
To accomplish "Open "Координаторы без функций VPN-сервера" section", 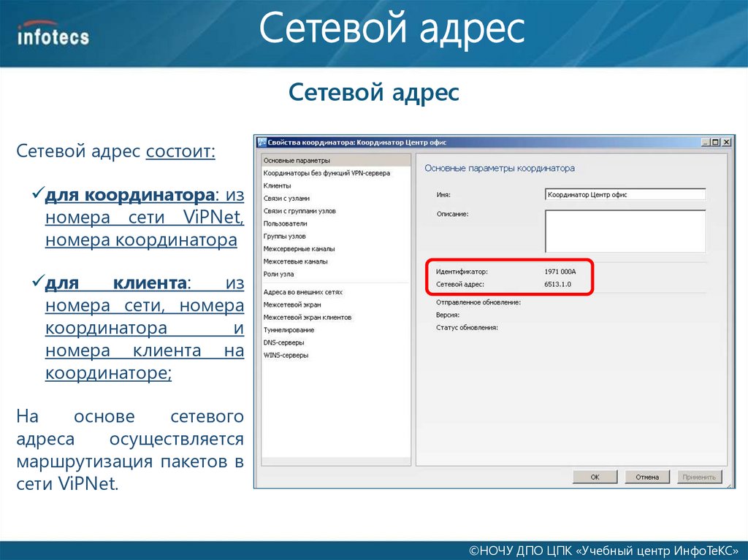I will click(327, 173).
